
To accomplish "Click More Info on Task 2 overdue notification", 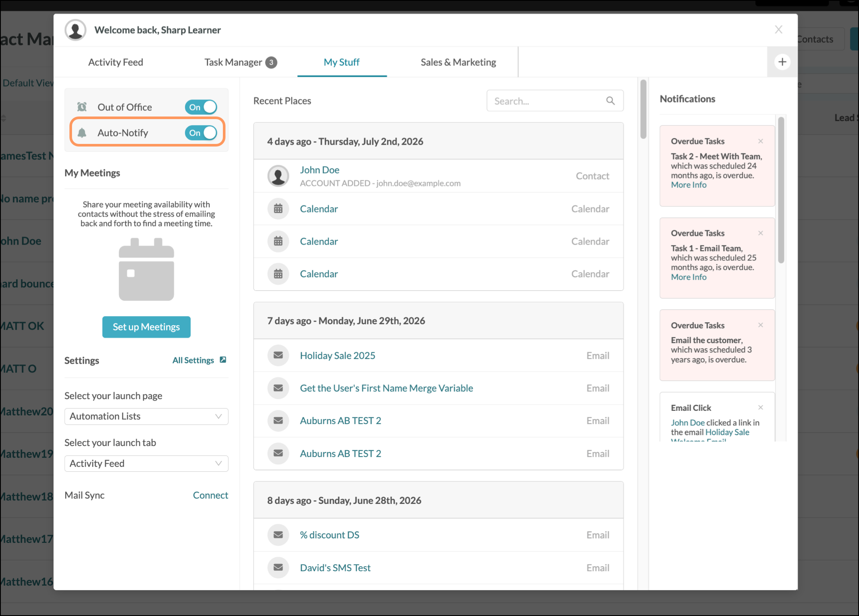I will click(688, 185).
